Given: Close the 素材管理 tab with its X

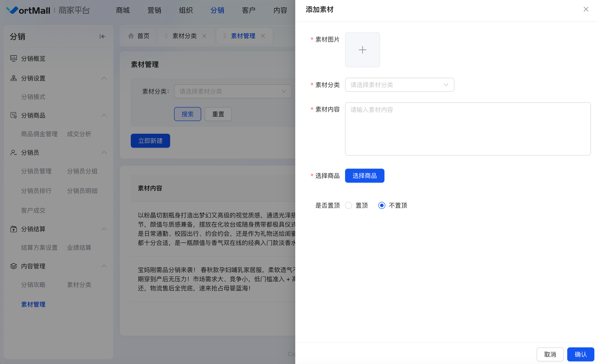Looking at the screenshot, I should pos(263,36).
